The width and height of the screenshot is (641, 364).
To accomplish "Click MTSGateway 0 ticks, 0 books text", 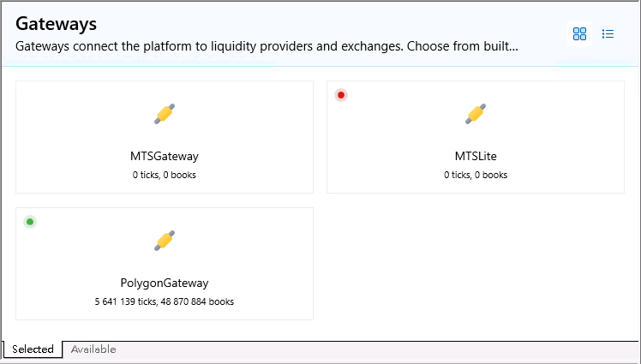I will click(x=165, y=175).
